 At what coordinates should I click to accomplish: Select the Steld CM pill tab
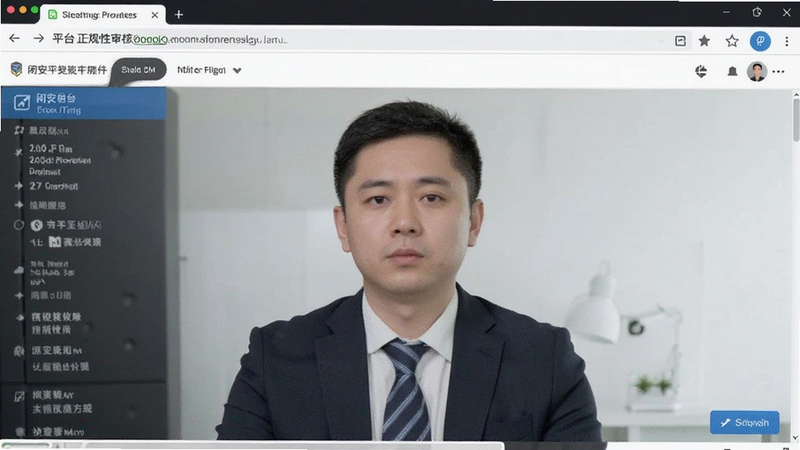[x=138, y=70]
